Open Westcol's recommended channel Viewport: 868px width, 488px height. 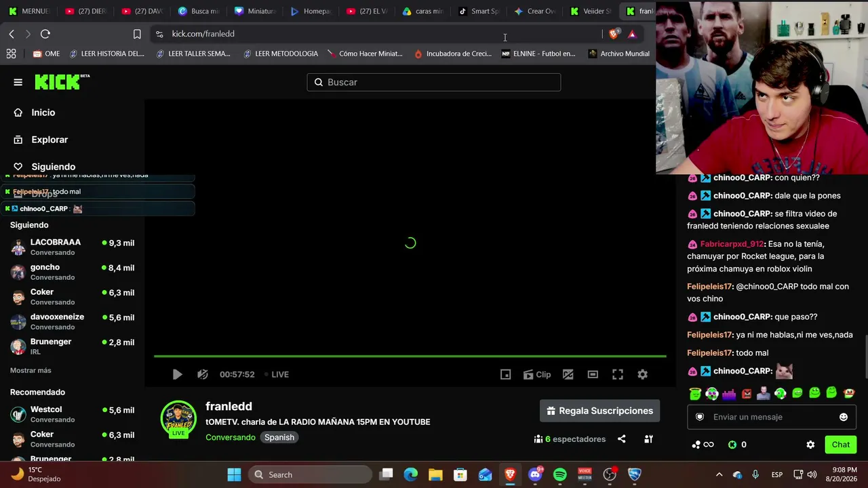[x=73, y=414]
